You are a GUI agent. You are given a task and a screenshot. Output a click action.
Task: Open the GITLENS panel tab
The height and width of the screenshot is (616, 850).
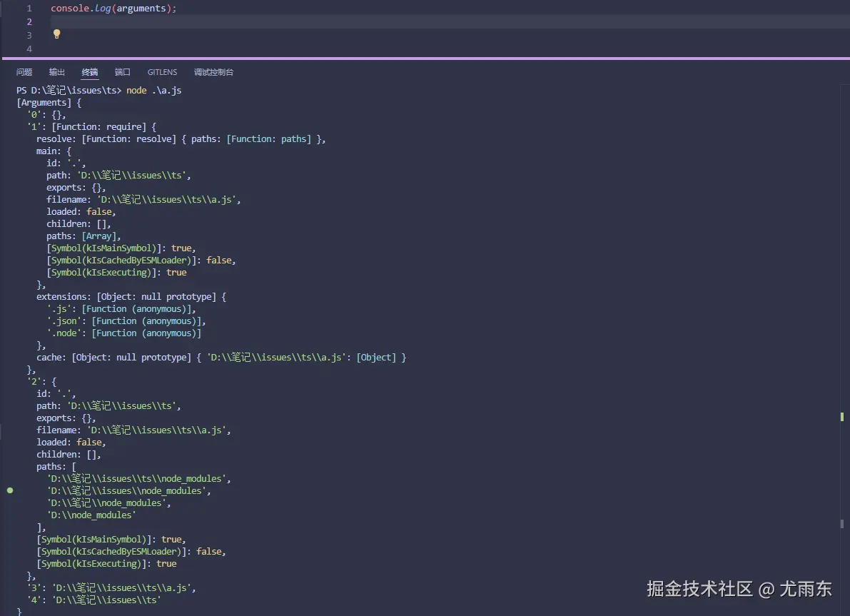click(162, 72)
